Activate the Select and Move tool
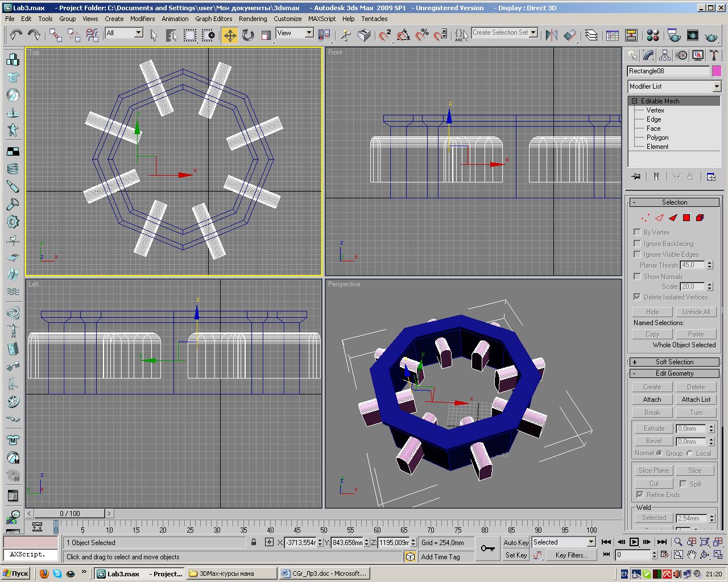This screenshot has width=728, height=582. coord(230,35)
